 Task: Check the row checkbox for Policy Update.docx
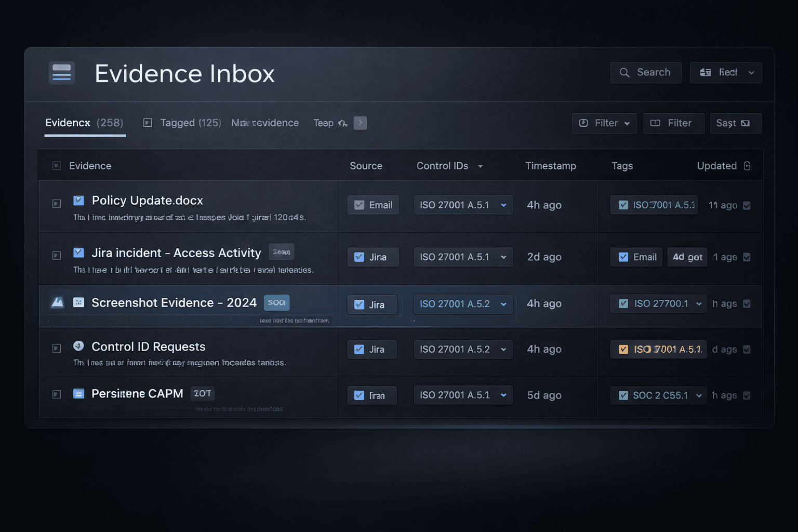[56, 204]
